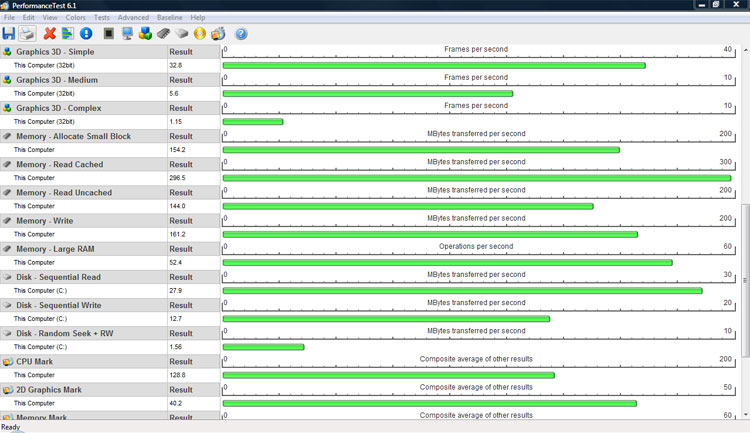Click the 128.8 CPU Mark result value
Viewport: 750px width, 433px height.
tap(177, 375)
